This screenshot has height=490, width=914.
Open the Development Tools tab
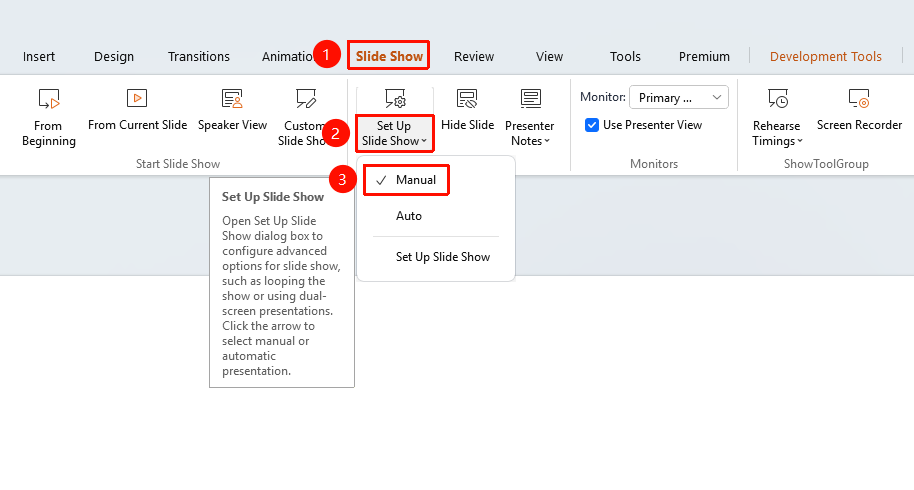point(825,57)
